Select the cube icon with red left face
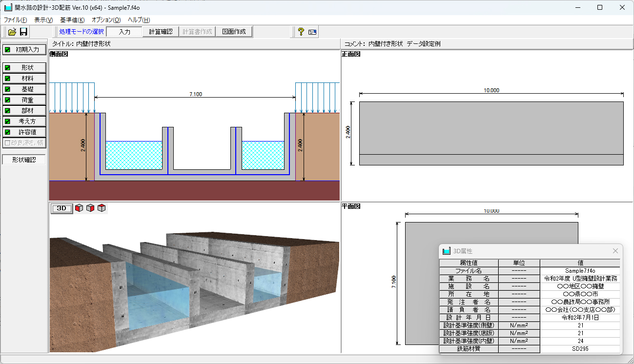The image size is (634, 364). (79, 208)
